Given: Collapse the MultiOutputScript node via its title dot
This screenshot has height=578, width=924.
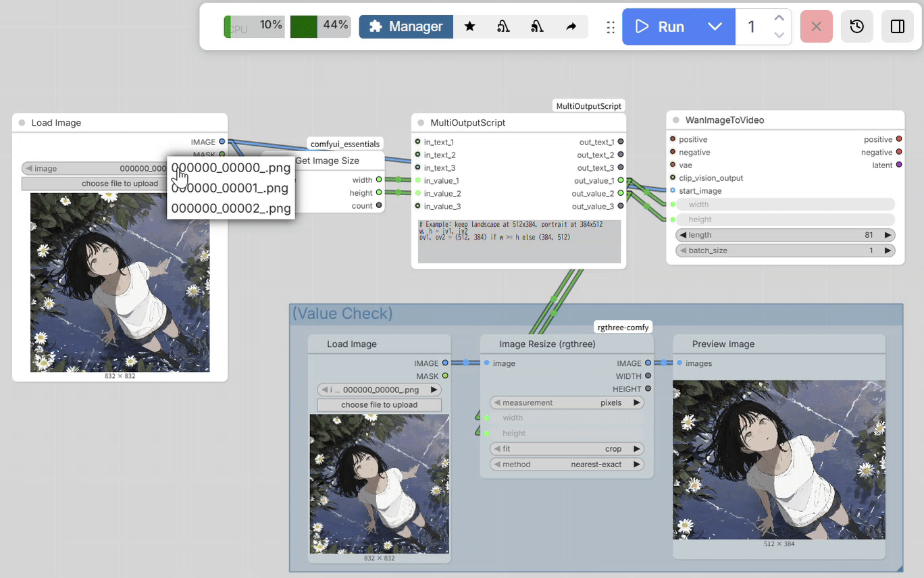Looking at the screenshot, I should pos(421,123).
